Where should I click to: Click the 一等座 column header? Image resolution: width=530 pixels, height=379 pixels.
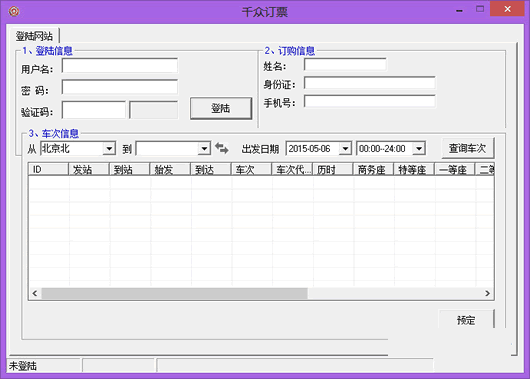point(455,169)
